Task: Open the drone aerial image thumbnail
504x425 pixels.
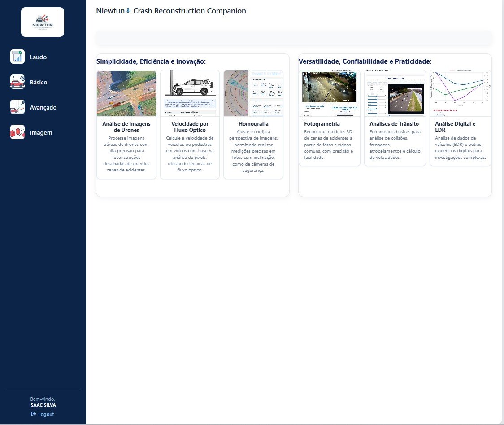Action: click(x=126, y=93)
